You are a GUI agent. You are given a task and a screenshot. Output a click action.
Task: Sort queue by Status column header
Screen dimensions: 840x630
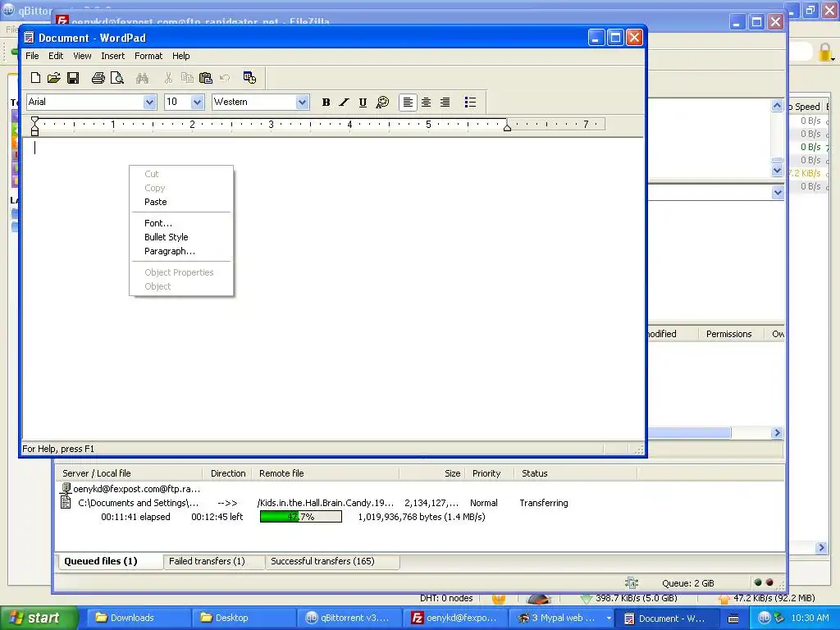tap(576, 473)
